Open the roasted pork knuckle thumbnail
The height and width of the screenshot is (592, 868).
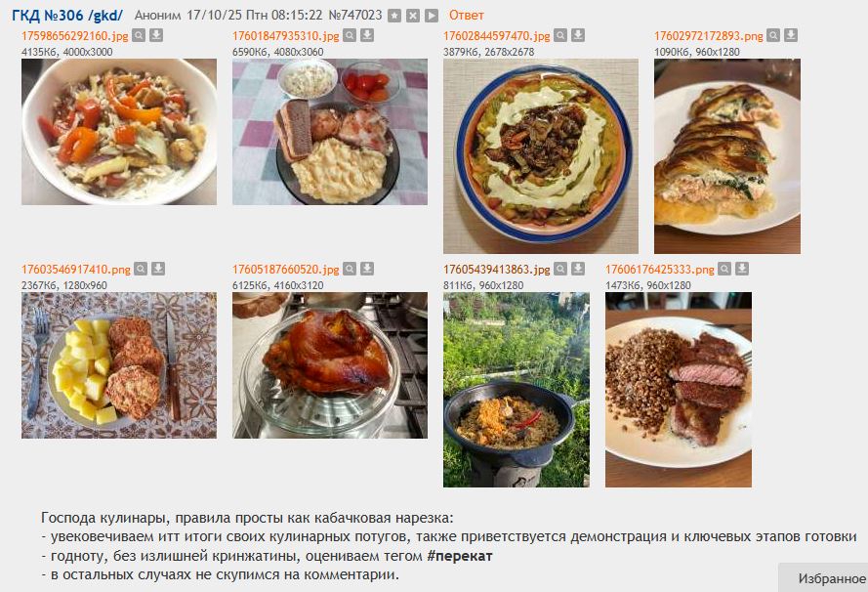pyautogui.click(x=330, y=365)
